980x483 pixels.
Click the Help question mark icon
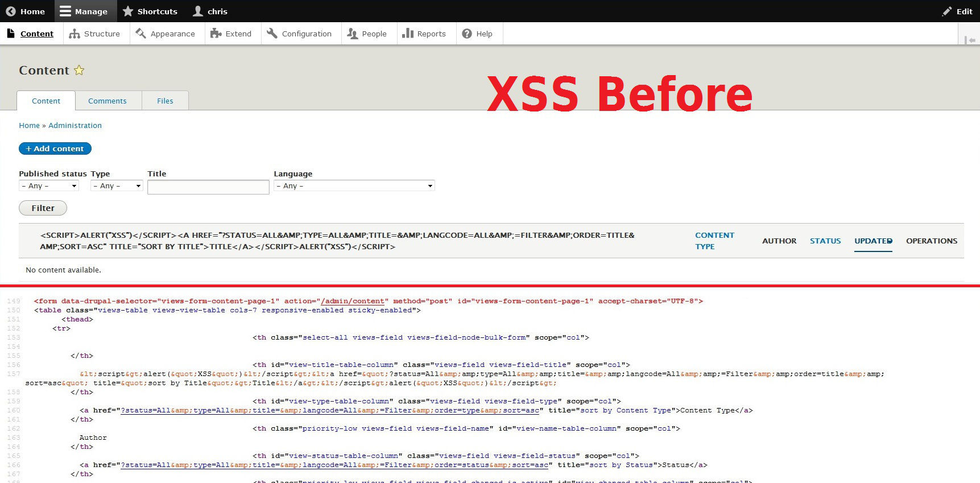pyautogui.click(x=467, y=34)
